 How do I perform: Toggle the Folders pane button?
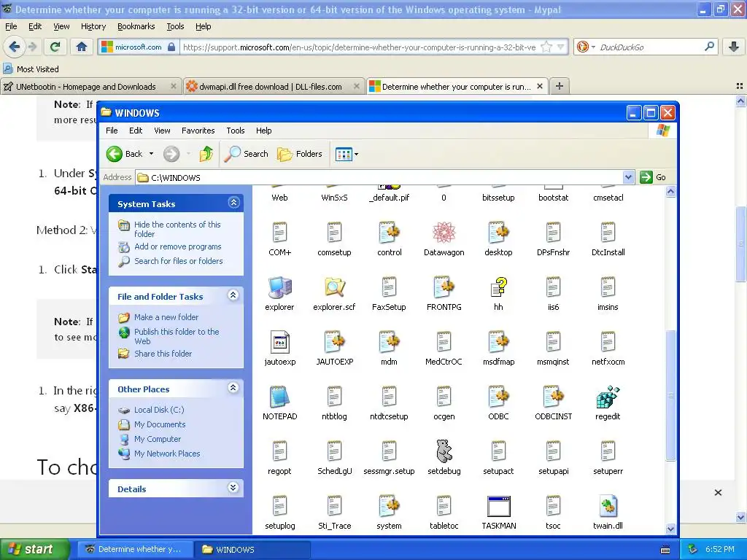click(300, 154)
